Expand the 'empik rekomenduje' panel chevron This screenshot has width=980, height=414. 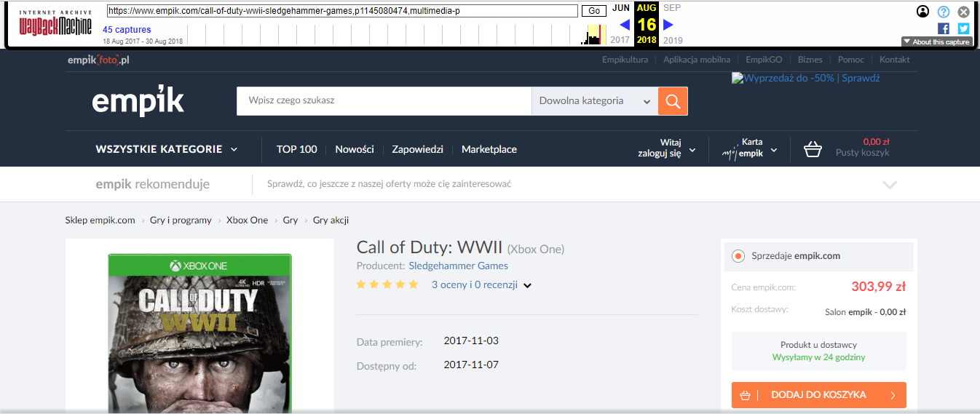click(x=890, y=185)
